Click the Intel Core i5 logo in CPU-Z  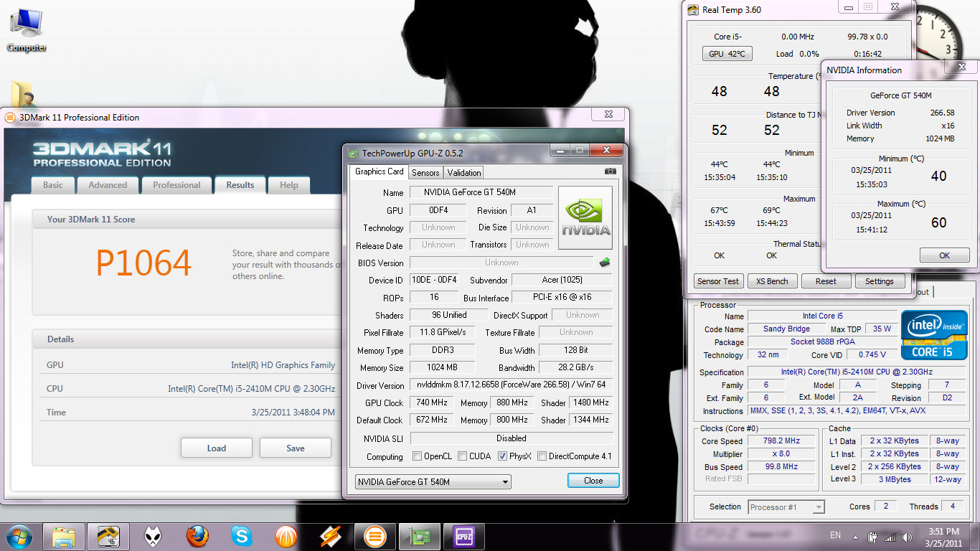[934, 334]
